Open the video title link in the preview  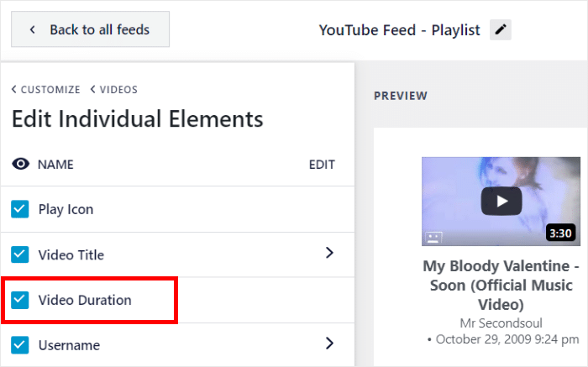click(501, 285)
